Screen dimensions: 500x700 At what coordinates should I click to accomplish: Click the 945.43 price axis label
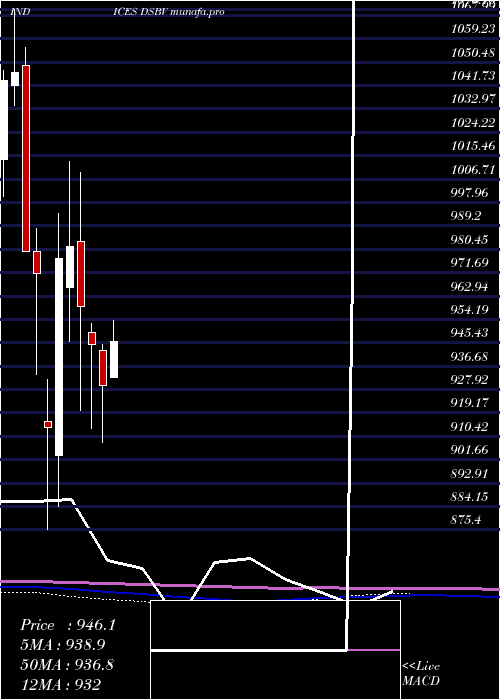[470, 333]
